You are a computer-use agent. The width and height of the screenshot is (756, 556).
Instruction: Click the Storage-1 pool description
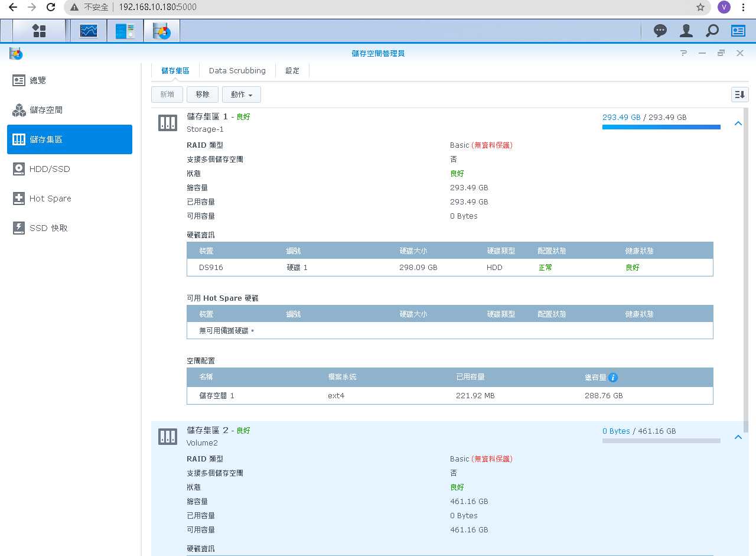click(x=205, y=129)
